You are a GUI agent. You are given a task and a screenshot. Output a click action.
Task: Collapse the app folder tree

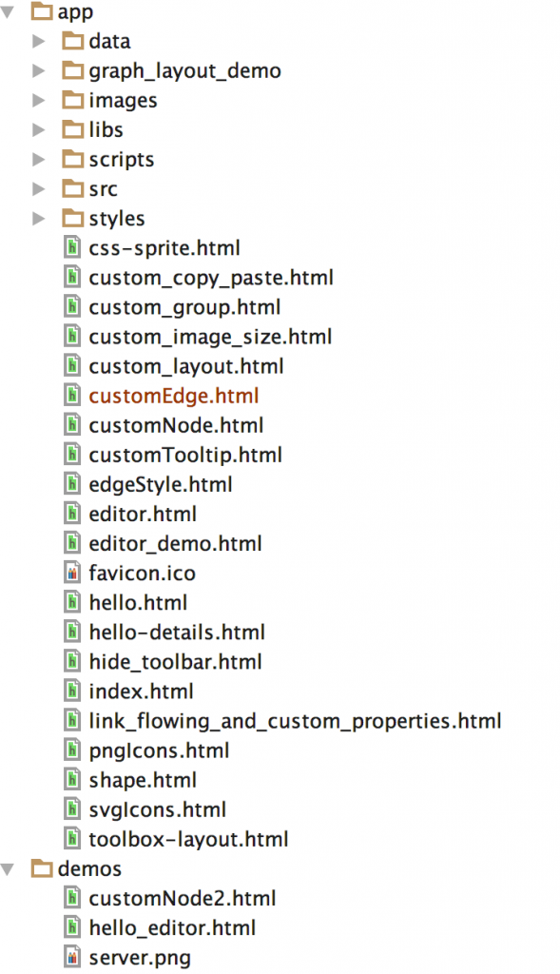click(x=8, y=11)
